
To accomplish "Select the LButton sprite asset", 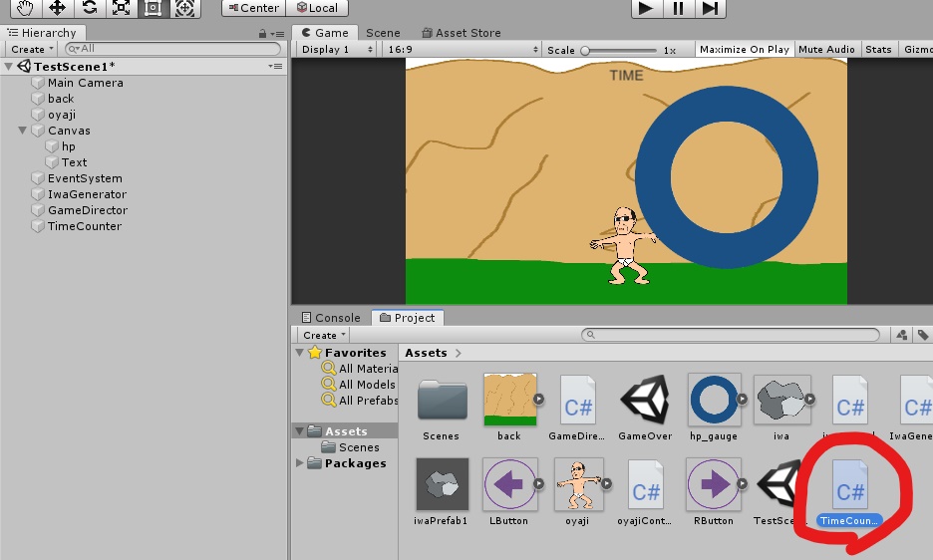I will (509, 493).
